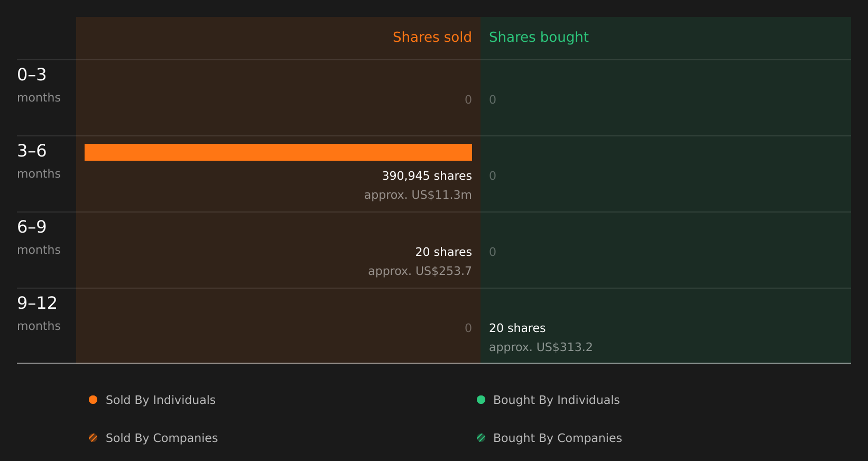Click the sold 0 value in 9–12 months row
Viewport: 868px width, 461px height.
(x=468, y=328)
